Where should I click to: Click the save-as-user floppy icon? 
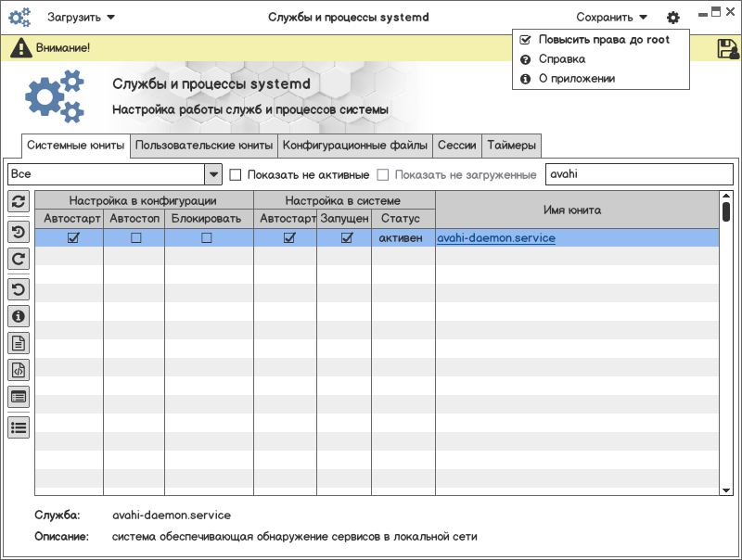pos(727,49)
